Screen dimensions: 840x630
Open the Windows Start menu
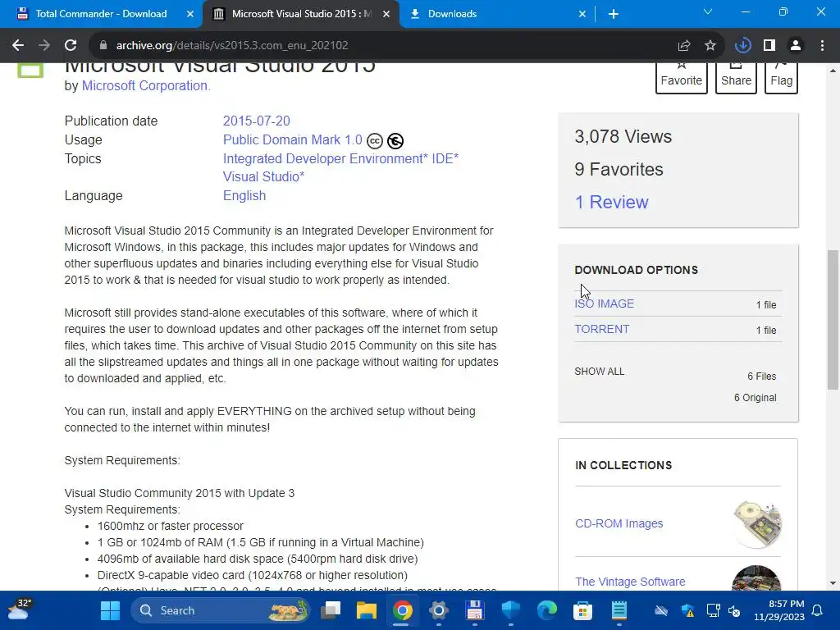(111, 610)
